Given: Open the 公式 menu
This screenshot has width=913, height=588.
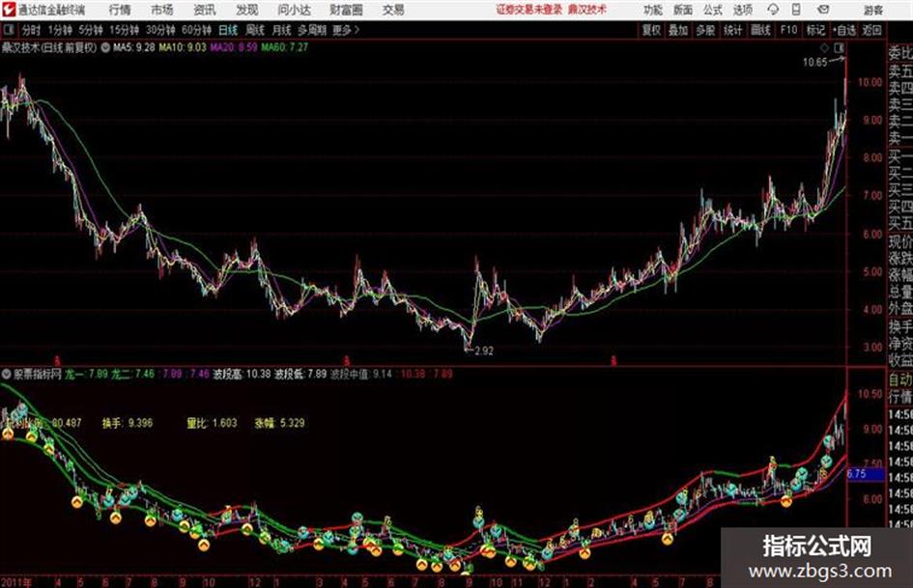Looking at the screenshot, I should [713, 10].
